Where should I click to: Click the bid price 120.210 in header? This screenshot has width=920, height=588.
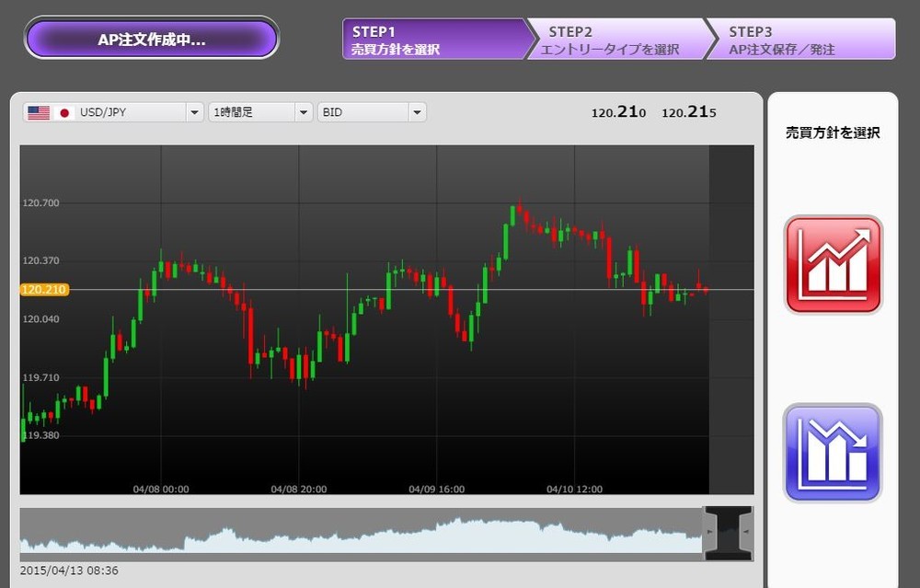pos(618,112)
